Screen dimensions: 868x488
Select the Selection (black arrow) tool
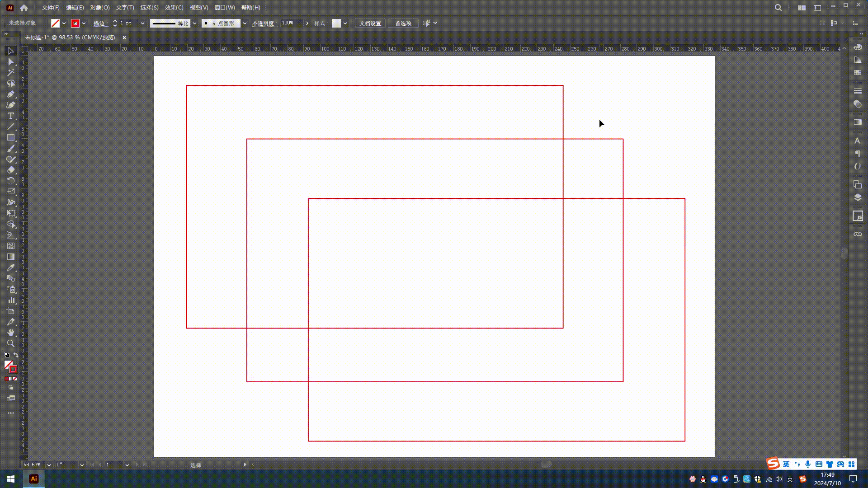[x=11, y=51]
